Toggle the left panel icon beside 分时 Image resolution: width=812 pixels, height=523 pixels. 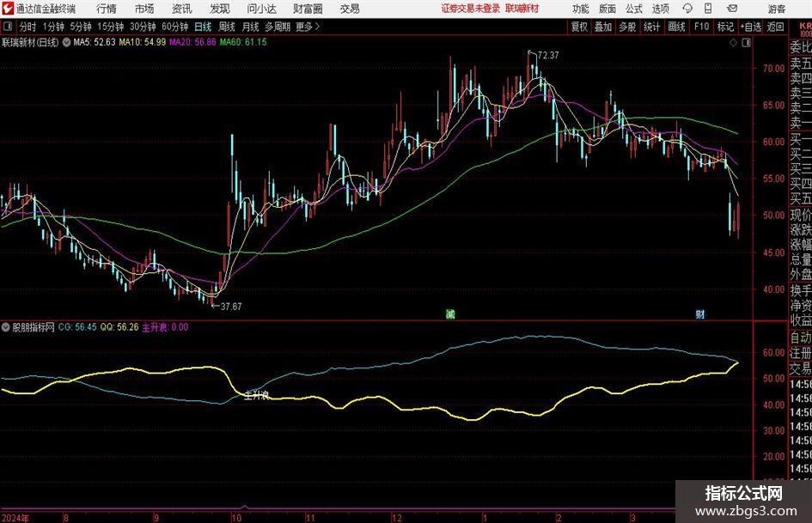coord(8,27)
